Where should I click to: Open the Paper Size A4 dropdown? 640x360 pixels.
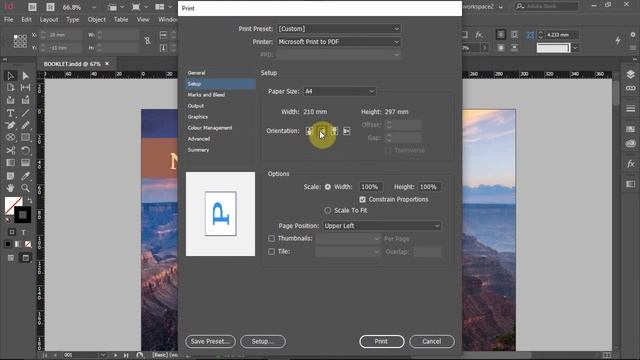point(339,91)
